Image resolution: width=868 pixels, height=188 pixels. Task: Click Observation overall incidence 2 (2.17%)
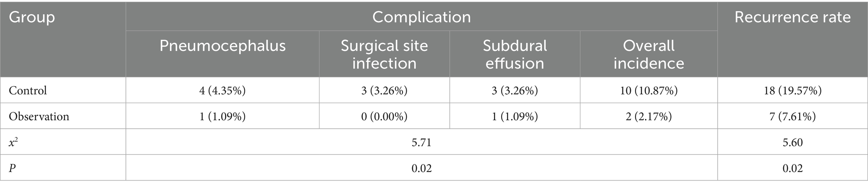pyautogui.click(x=648, y=117)
